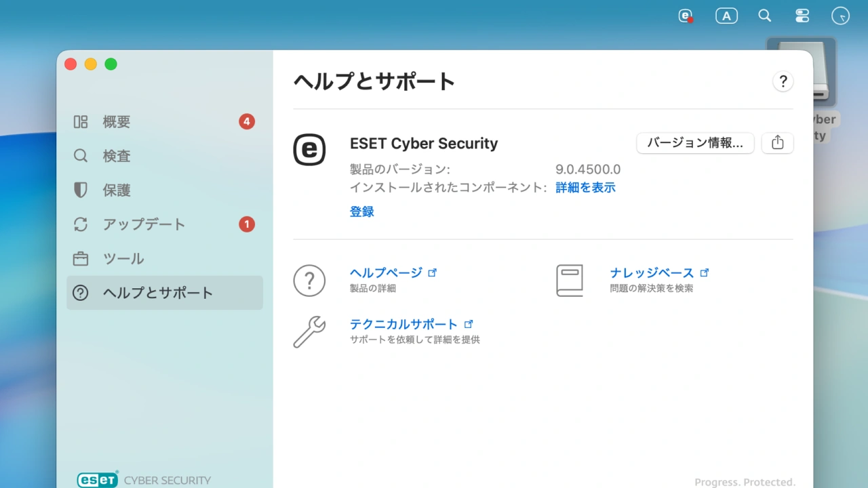Click the wrench technical support icon
Image resolution: width=868 pixels, height=488 pixels.
point(309,332)
